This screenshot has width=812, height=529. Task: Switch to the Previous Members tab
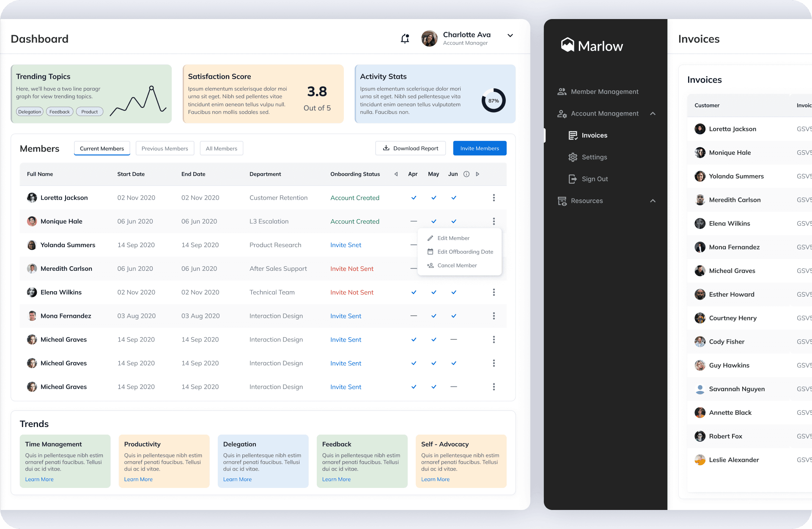[x=165, y=149]
